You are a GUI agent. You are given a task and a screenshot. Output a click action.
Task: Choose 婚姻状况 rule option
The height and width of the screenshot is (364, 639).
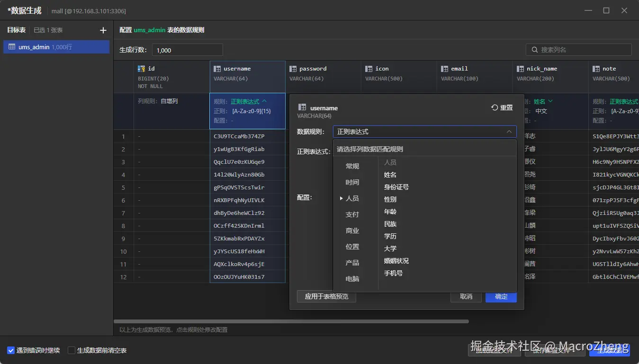click(x=396, y=261)
